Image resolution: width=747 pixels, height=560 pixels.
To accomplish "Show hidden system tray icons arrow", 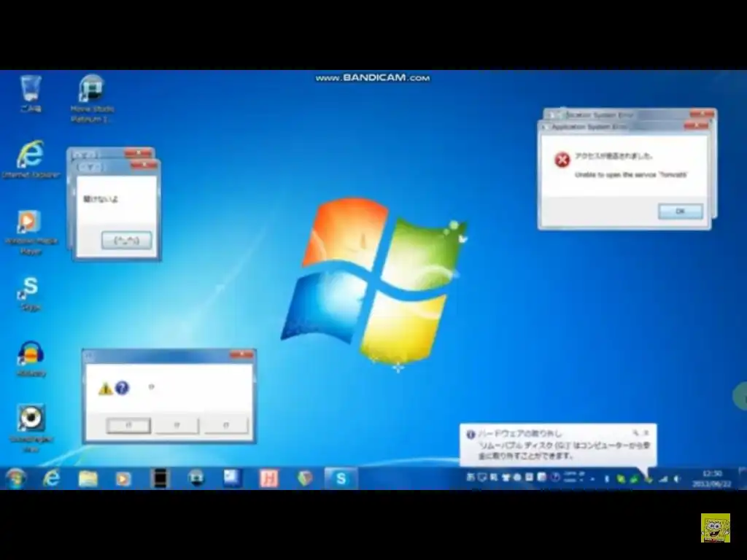I will (x=592, y=479).
